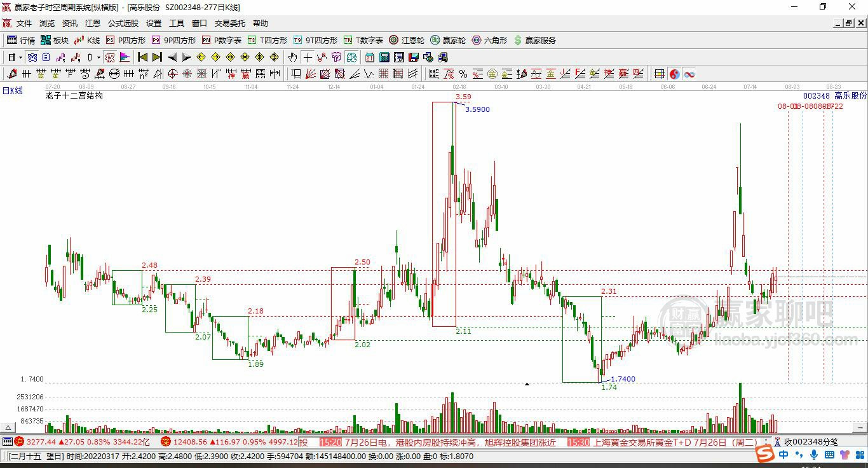Click the Sogou input method S icon
The width and height of the screenshot is (868, 468).
(764, 454)
